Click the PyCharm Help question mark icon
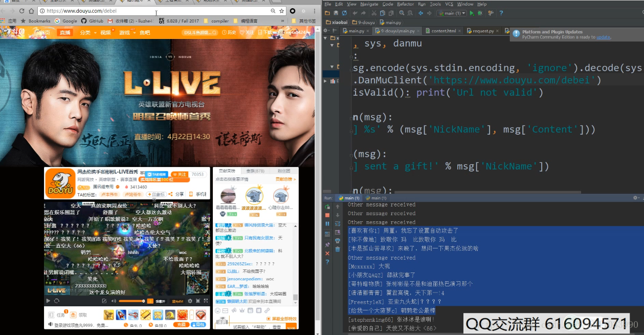 point(501,13)
